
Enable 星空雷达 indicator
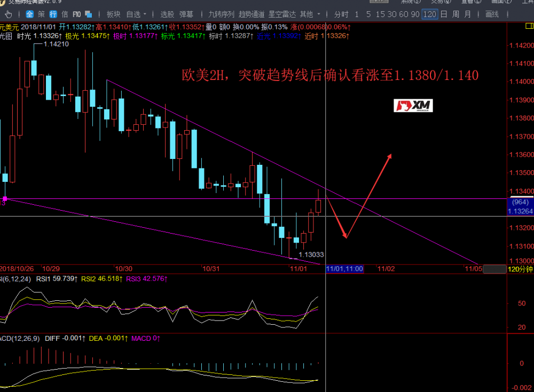click(282, 14)
